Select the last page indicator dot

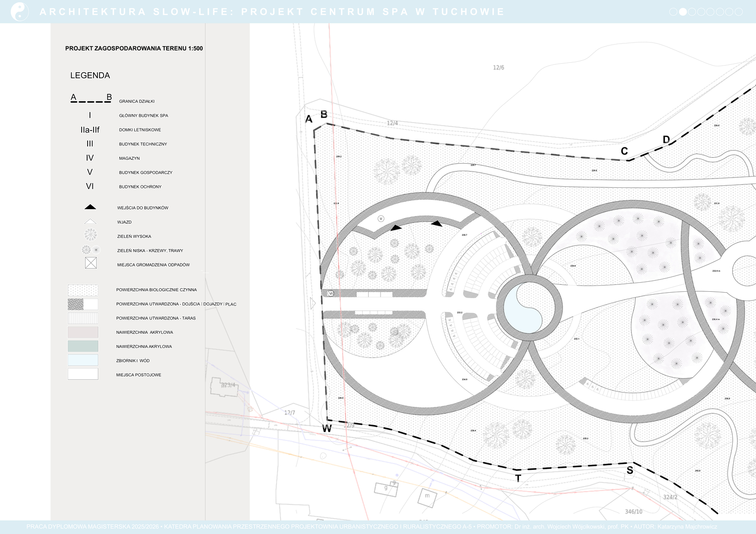pos(739,12)
